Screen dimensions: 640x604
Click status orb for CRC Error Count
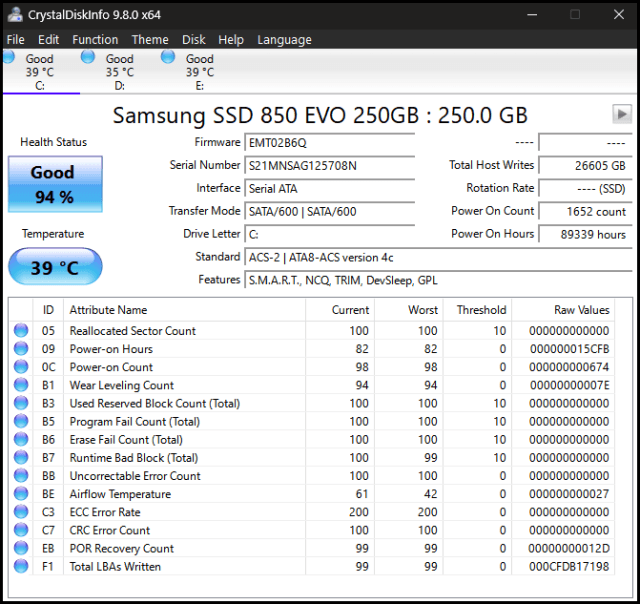(21, 530)
